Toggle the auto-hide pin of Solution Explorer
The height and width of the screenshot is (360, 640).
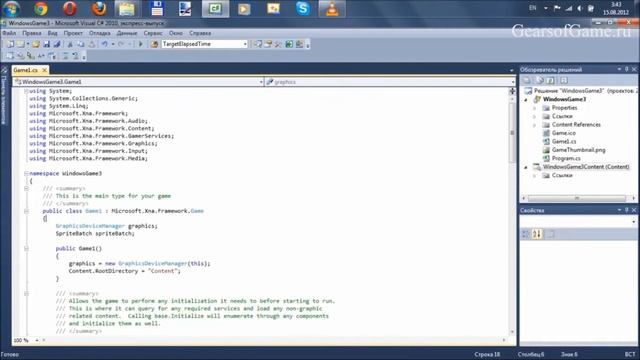pos(627,69)
